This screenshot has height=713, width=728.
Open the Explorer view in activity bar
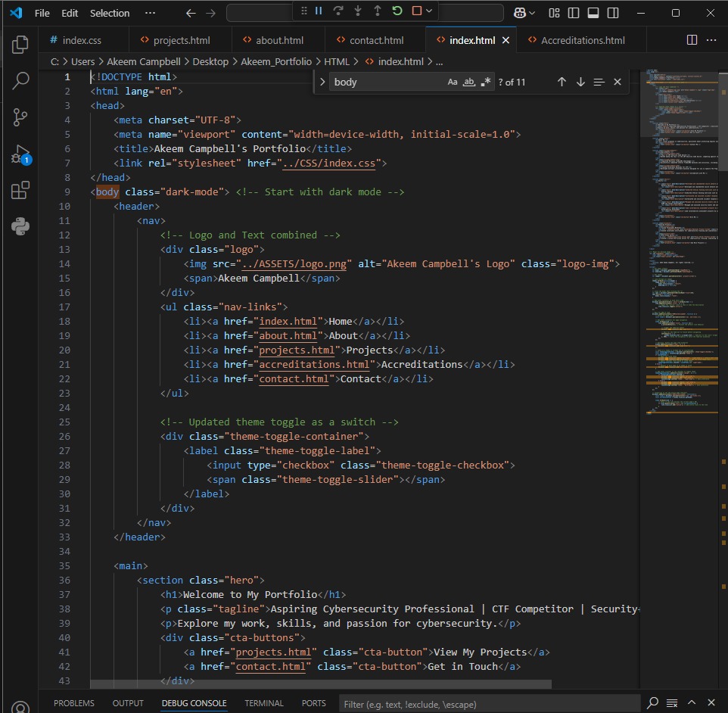tap(20, 45)
